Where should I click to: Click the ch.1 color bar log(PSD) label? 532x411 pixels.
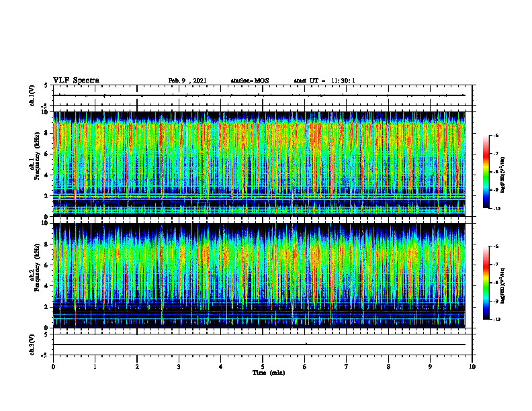tap(503, 175)
